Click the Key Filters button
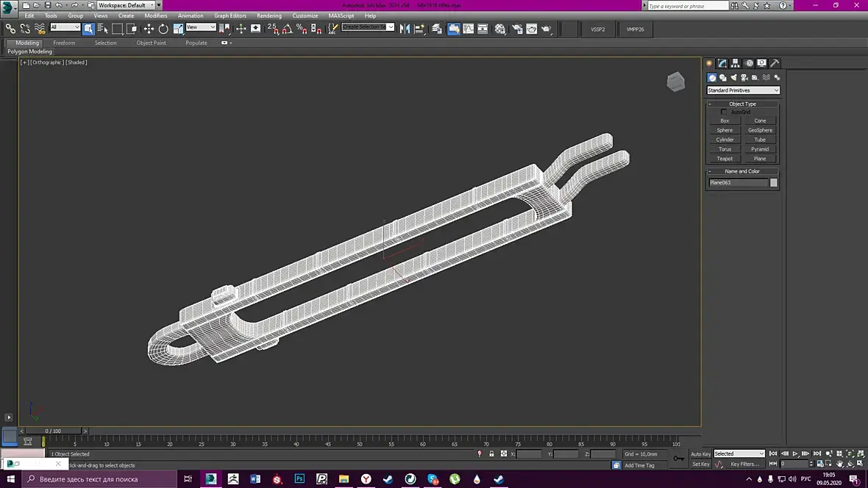Screen dimensions: 868x488 744,464
